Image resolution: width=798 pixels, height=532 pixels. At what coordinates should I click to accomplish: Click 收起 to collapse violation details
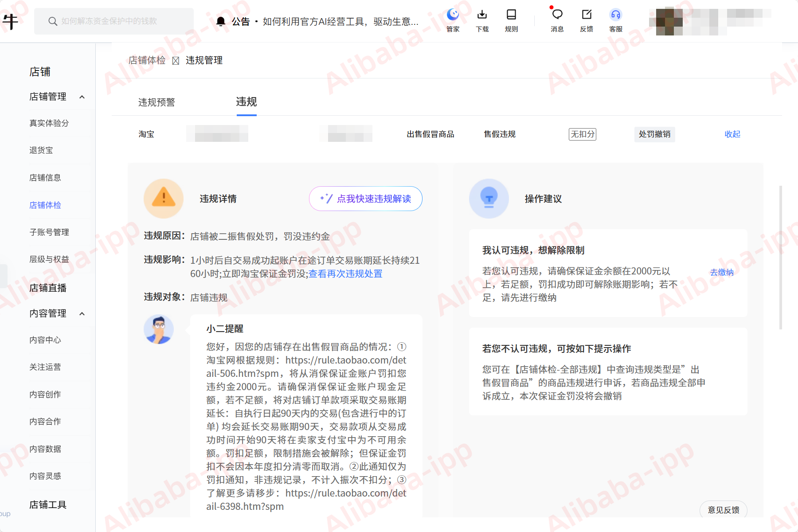coord(732,134)
